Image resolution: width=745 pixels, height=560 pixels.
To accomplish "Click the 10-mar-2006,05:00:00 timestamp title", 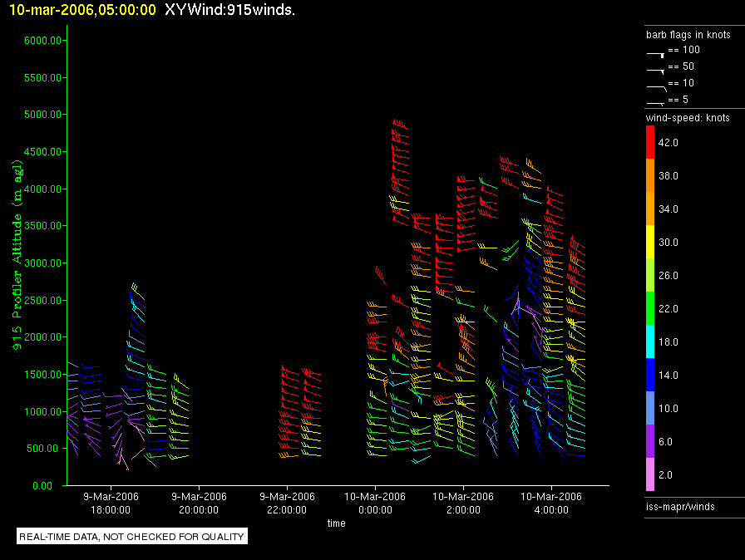I will [79, 10].
